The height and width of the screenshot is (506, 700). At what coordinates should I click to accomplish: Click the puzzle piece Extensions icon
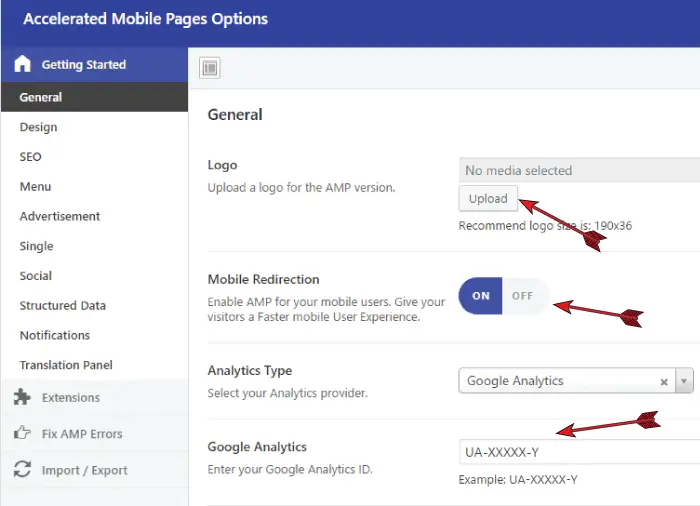22,397
